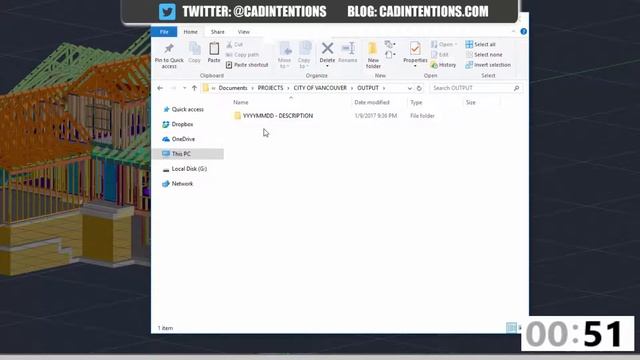
Task: Click the Refresh icon in address bar
Action: click(x=419, y=88)
